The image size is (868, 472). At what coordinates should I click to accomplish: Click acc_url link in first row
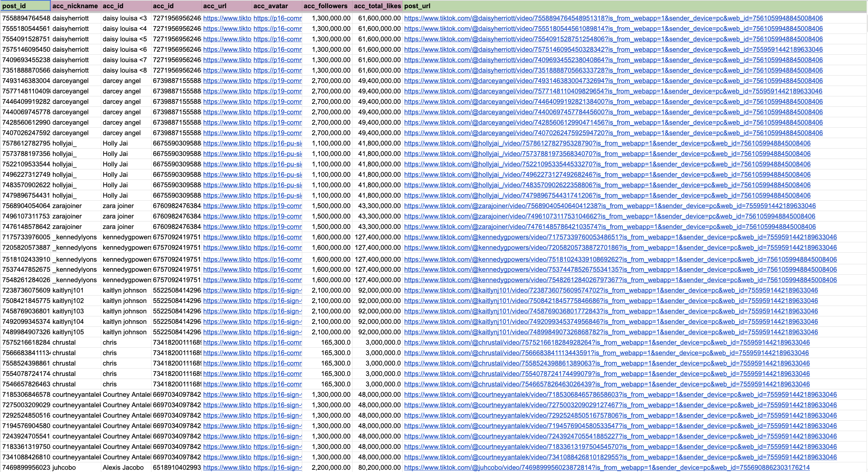click(x=227, y=18)
